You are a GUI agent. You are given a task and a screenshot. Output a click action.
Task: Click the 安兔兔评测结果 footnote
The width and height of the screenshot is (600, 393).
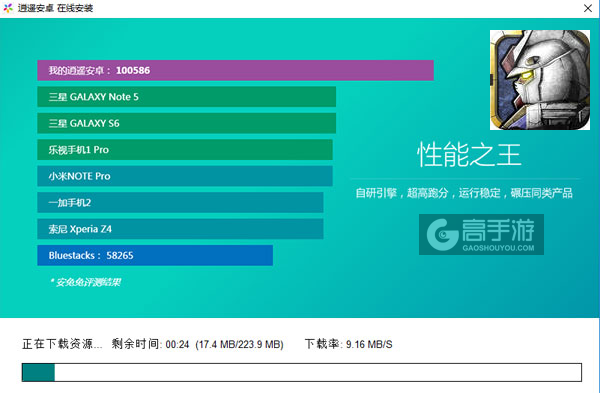(x=86, y=282)
